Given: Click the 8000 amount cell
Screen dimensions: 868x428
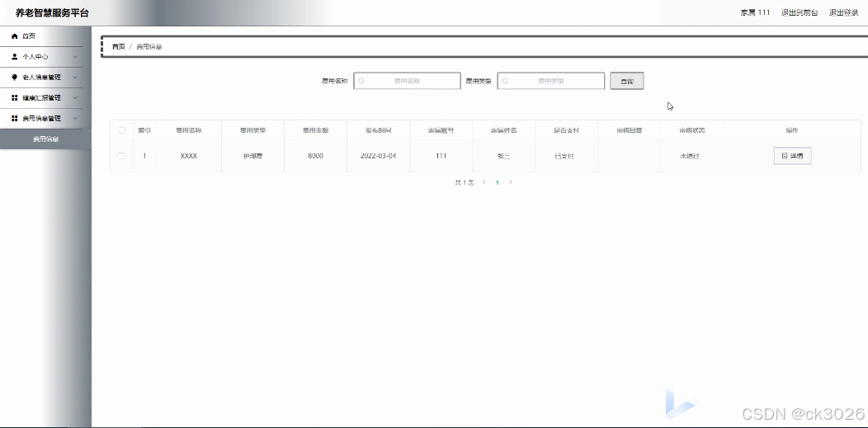Looking at the screenshot, I should tap(315, 156).
